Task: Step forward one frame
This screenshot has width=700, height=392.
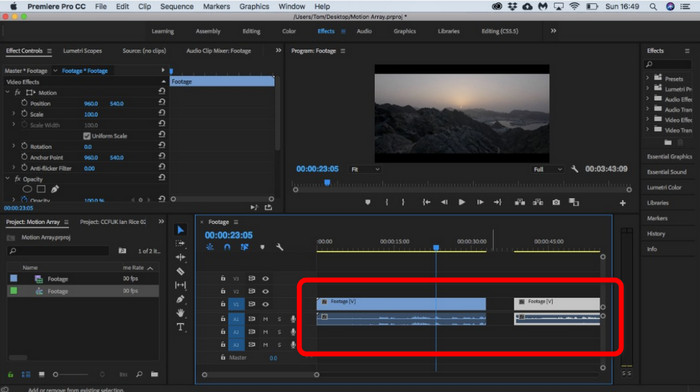Action: pos(480,202)
